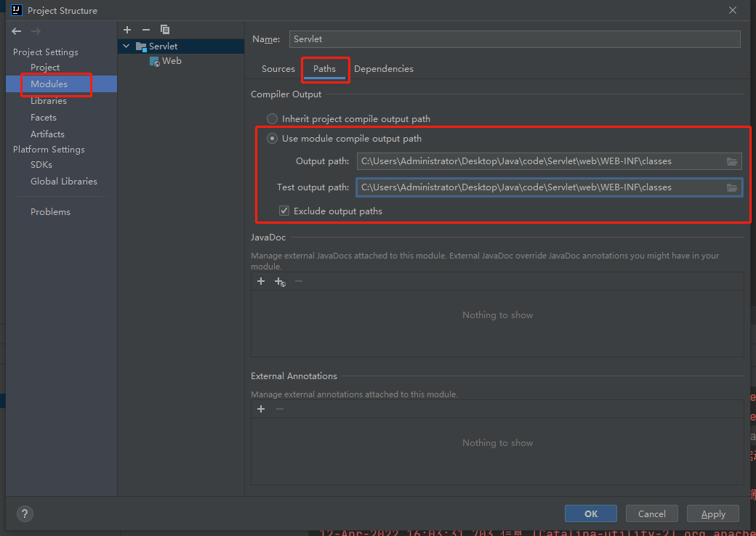Select Inherit project compile output path
This screenshot has width=756, height=536.
click(x=273, y=118)
